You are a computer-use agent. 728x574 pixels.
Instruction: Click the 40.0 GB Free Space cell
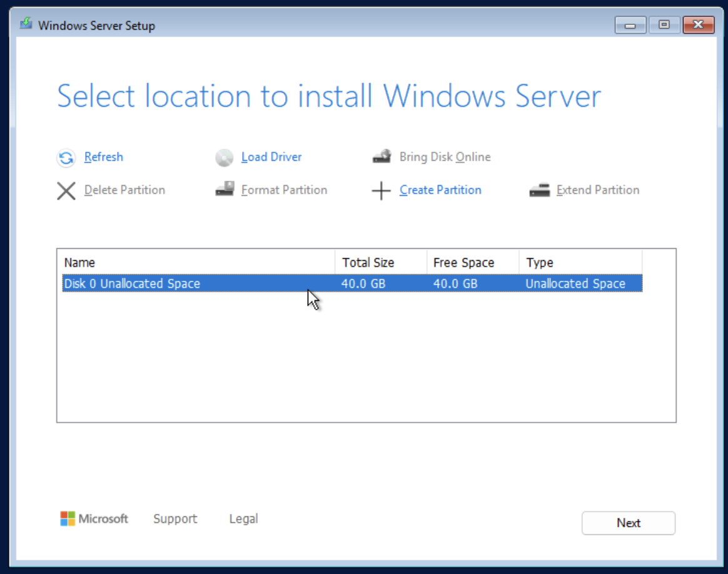(455, 283)
